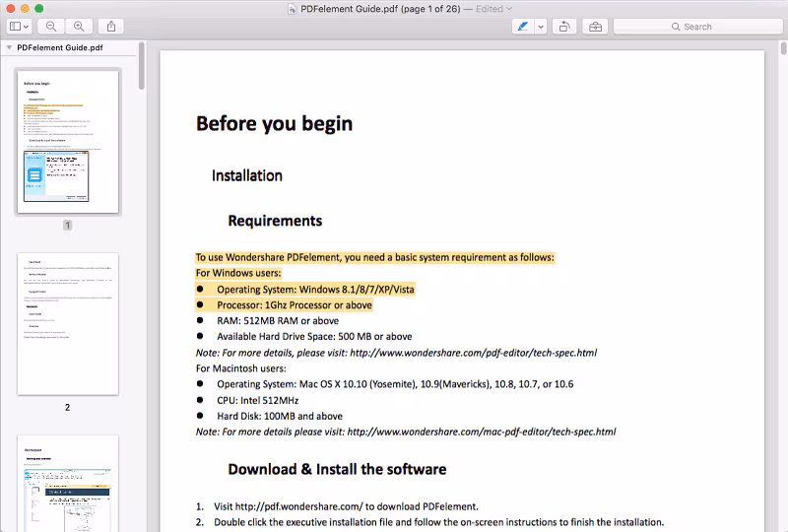Click 'Operating System: Windows 8.1/8/7/XP/Vista' line

click(x=315, y=289)
